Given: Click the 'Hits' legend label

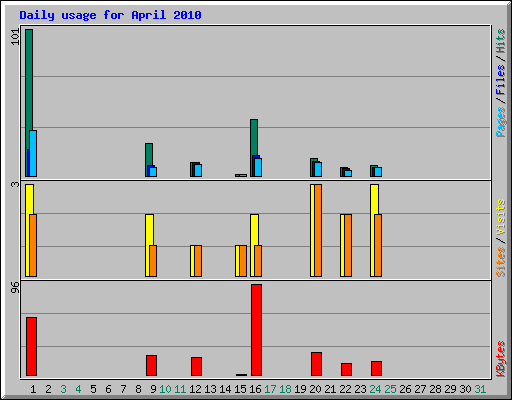Looking at the screenshot, I should (x=500, y=41).
